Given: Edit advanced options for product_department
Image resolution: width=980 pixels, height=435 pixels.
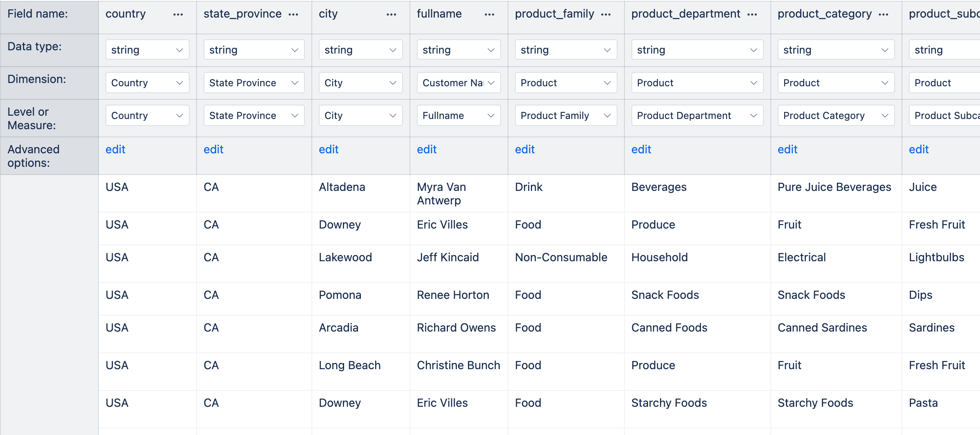Looking at the screenshot, I should [641, 149].
